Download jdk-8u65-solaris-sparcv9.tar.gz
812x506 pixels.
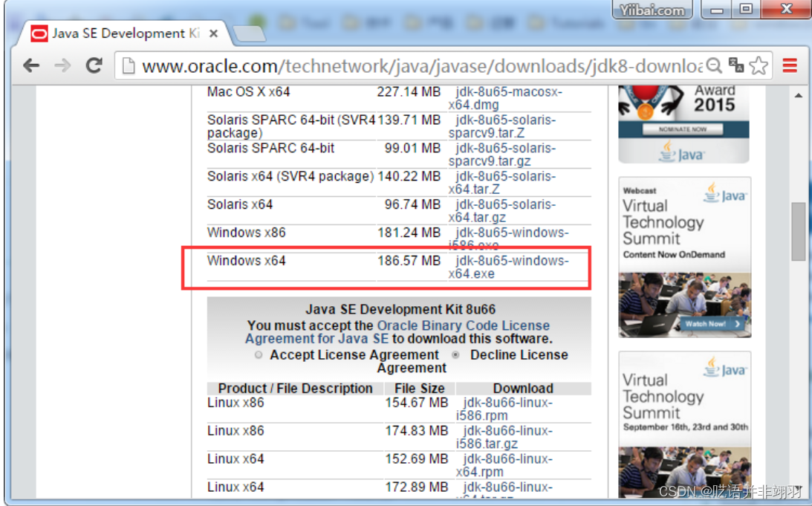coord(501,155)
